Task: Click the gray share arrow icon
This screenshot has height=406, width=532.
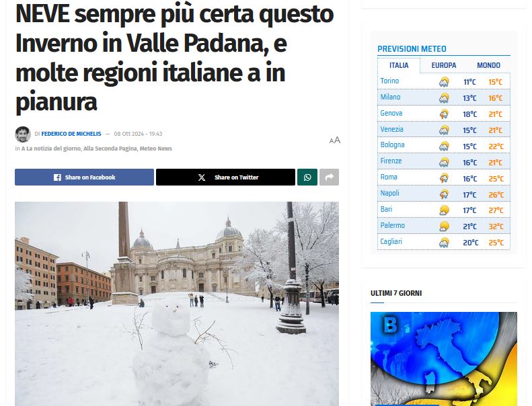Action: point(329,177)
